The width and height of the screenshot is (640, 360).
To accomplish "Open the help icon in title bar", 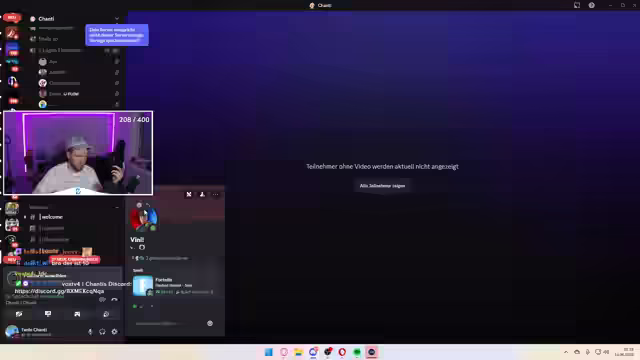I will click(591, 5).
